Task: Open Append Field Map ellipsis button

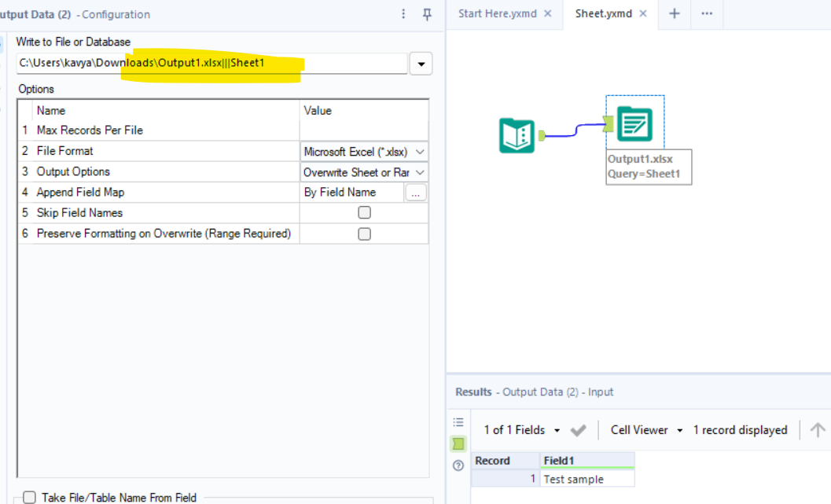Action: pos(416,193)
